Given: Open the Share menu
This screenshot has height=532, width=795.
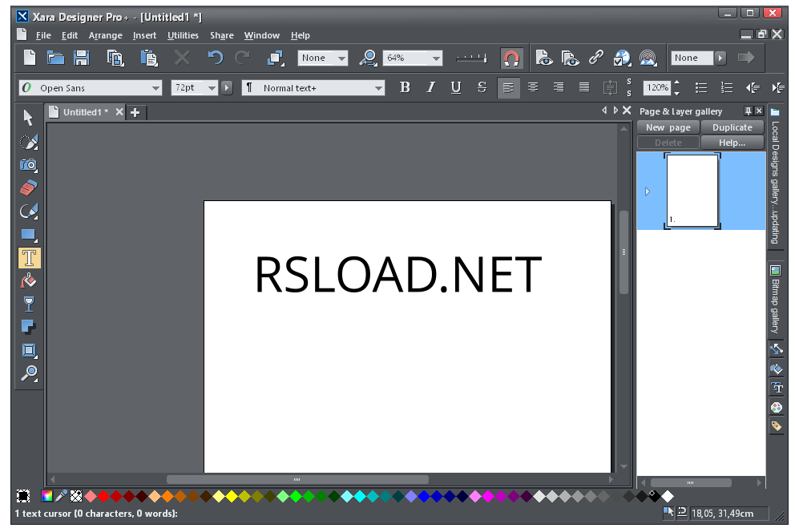Looking at the screenshot, I should pyautogui.click(x=221, y=35).
